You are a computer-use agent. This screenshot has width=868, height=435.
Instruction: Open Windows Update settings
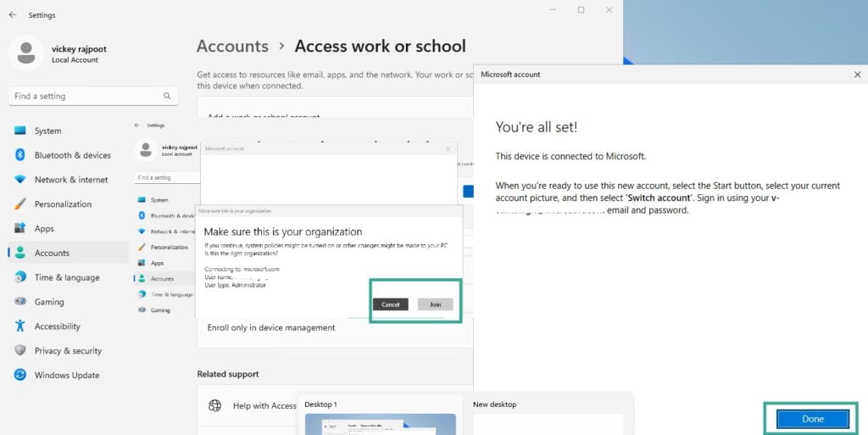69,375
